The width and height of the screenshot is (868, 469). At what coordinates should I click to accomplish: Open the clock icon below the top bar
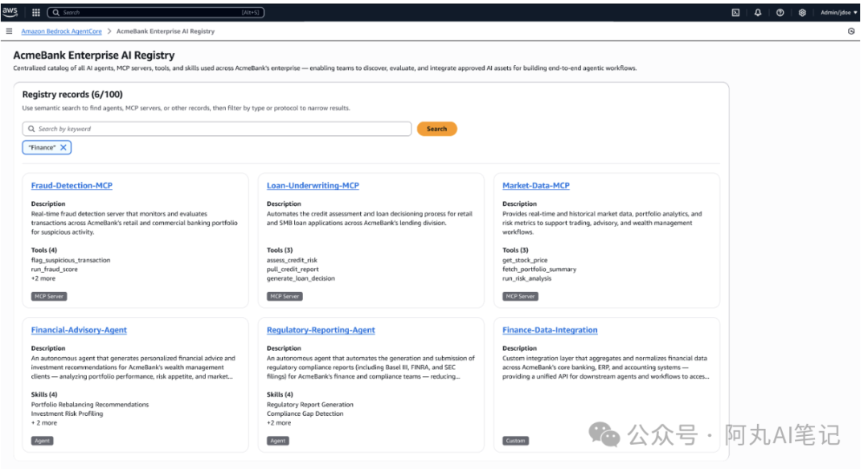851,31
